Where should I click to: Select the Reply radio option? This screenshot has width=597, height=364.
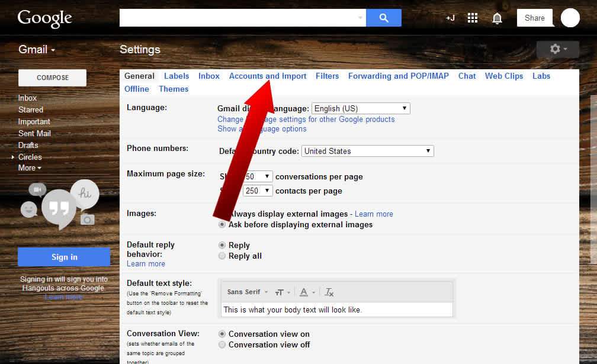pyautogui.click(x=222, y=245)
